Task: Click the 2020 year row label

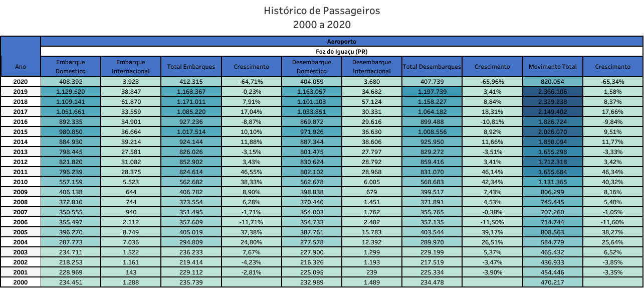Action: coord(21,81)
